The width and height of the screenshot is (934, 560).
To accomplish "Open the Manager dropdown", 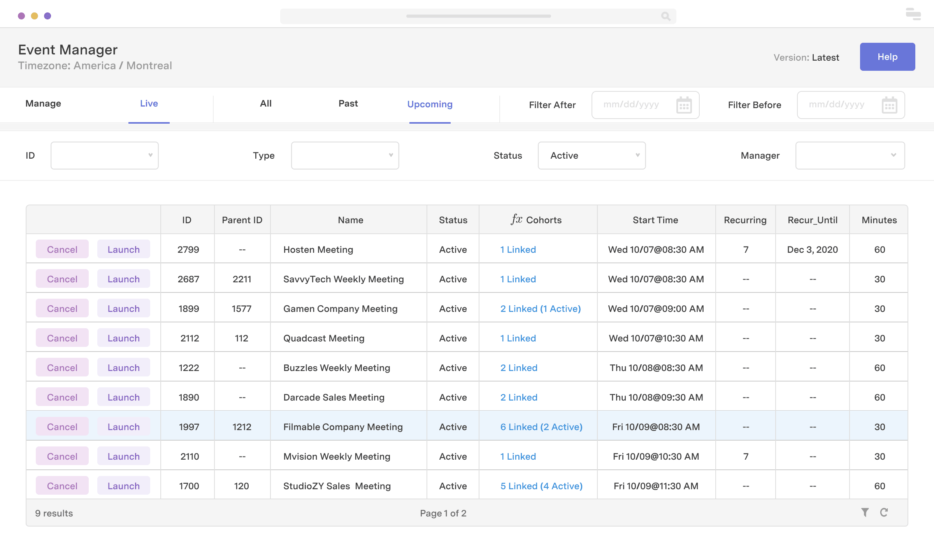I will coord(850,155).
